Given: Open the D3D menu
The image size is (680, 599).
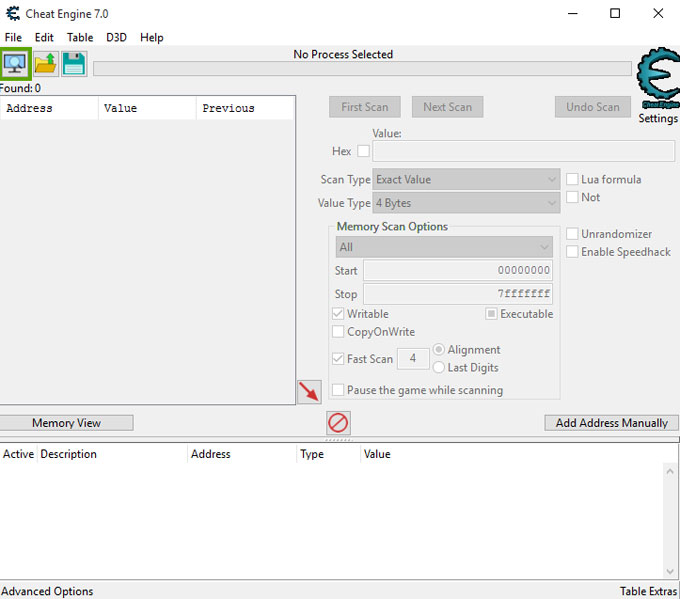Looking at the screenshot, I should [x=116, y=37].
